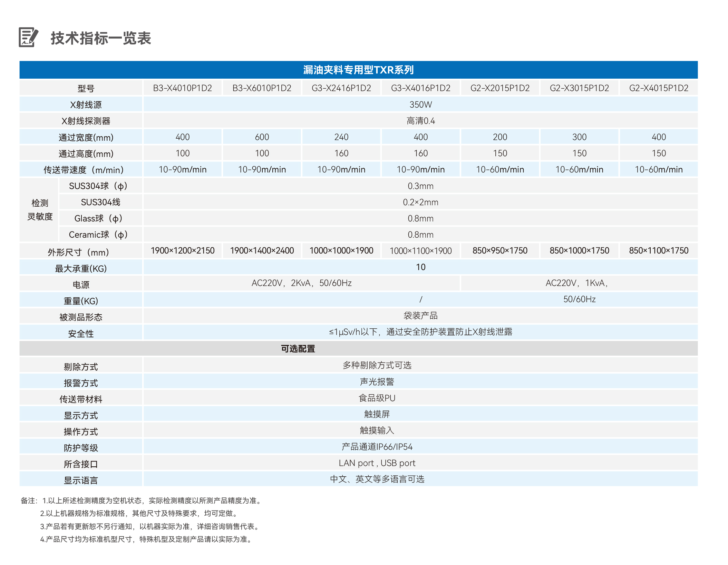The width and height of the screenshot is (728, 565).
Task: Click the 0.3mm sensitivity value
Action: tap(420, 186)
